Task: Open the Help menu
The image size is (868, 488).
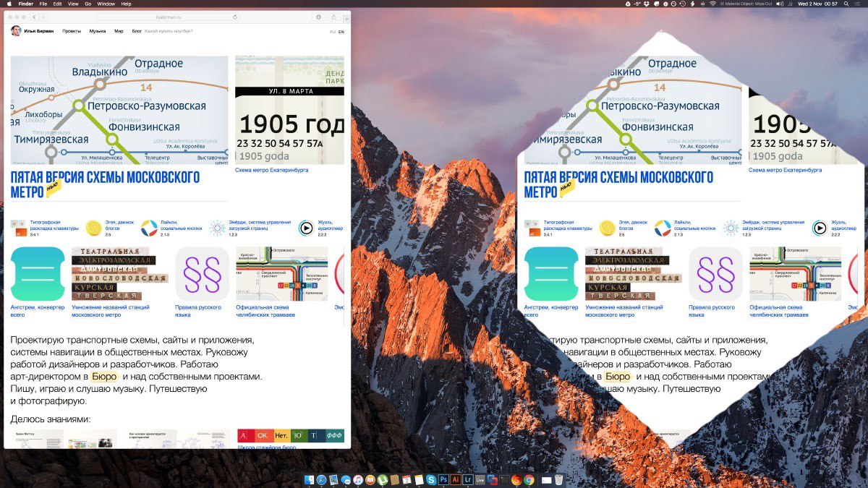Action: pyautogui.click(x=127, y=4)
